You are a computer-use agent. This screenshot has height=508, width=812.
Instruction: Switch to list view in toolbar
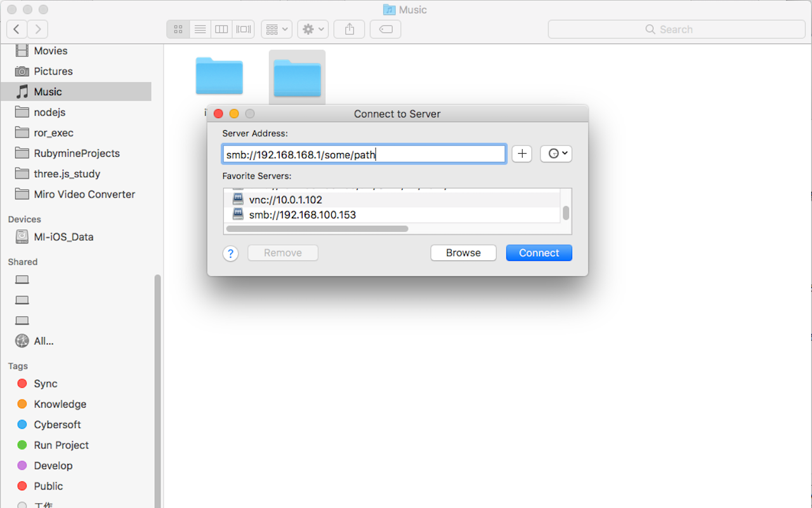point(200,29)
